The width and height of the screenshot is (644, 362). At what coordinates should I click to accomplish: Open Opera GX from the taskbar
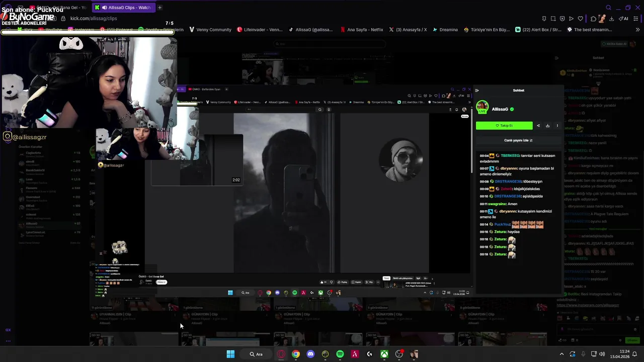tap(281, 354)
